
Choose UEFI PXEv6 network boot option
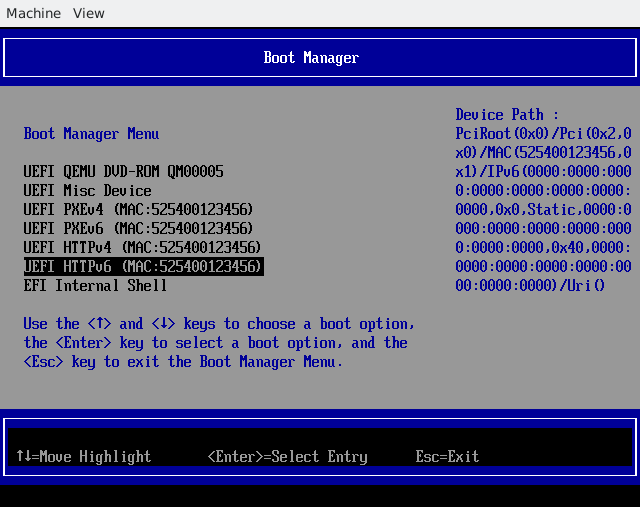click(x=138, y=229)
